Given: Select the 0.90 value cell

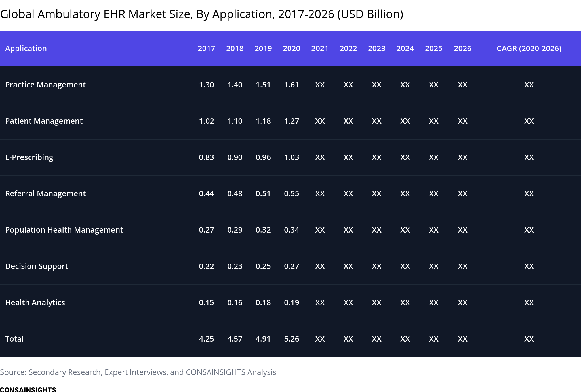Looking at the screenshot, I should [x=235, y=157].
